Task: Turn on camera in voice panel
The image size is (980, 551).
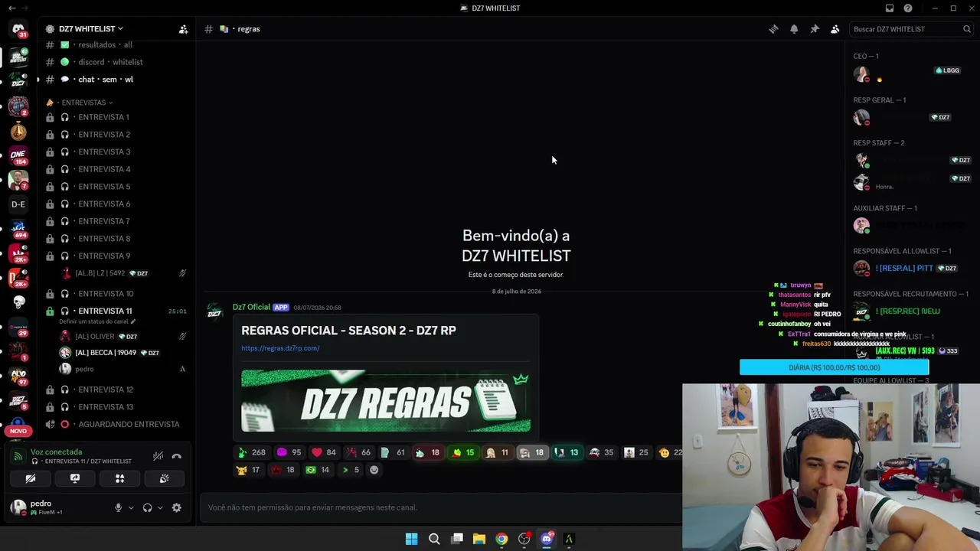Action: tap(31, 478)
